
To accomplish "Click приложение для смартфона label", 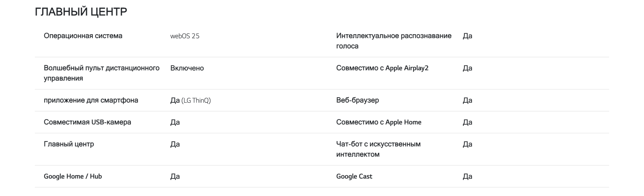I will 91,100.
